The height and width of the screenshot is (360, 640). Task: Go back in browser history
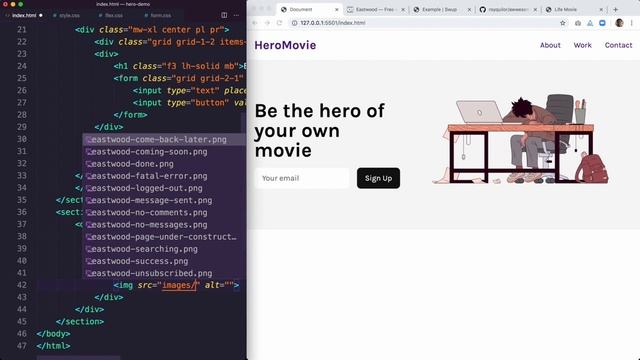[255, 23]
